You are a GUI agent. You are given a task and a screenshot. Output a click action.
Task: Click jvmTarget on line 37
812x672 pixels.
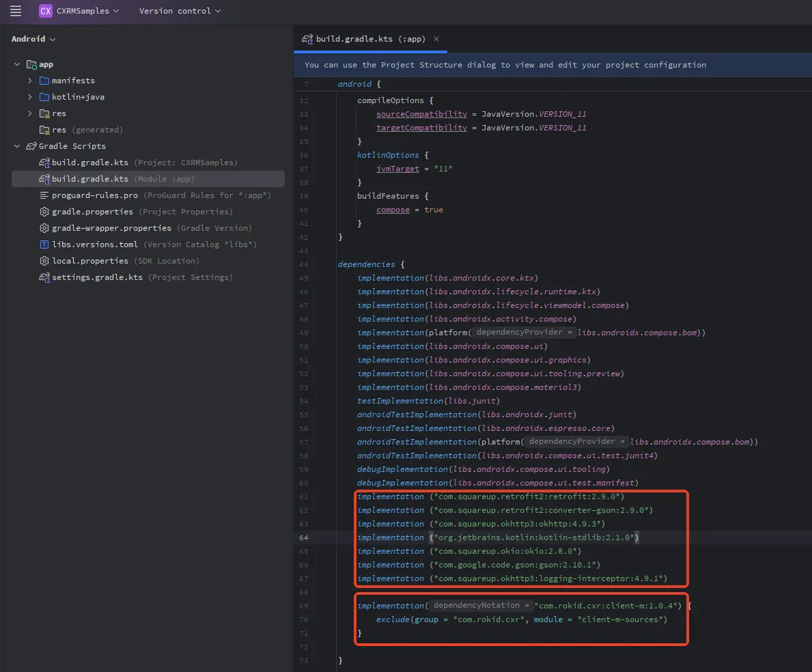tap(397, 169)
